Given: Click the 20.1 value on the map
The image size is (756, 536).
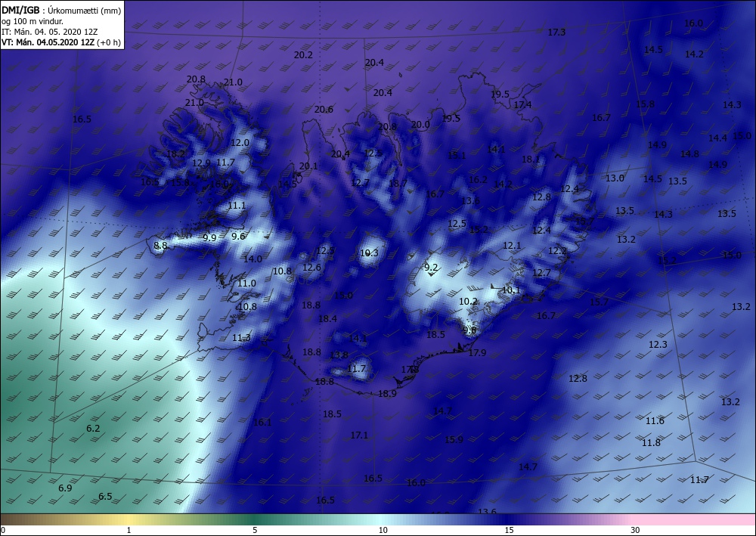Looking at the screenshot, I should pos(308,166).
